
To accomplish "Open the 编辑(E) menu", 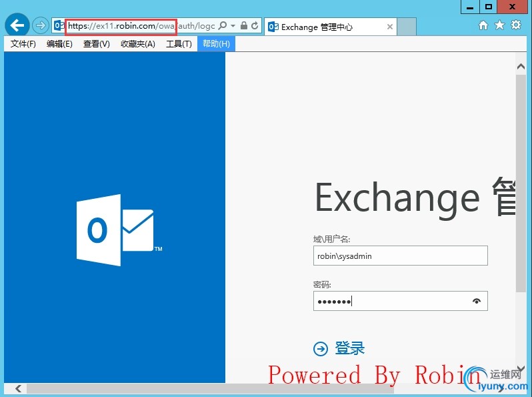I will [x=59, y=44].
